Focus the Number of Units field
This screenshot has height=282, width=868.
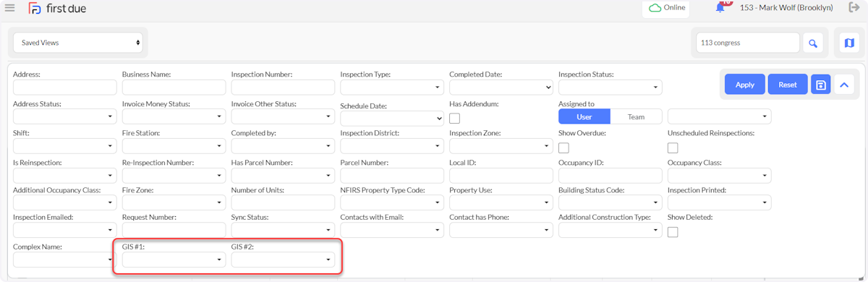(283, 203)
